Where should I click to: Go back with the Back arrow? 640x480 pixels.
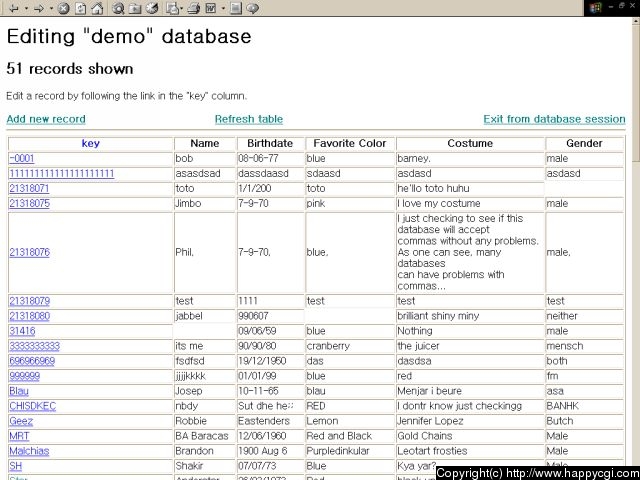(x=14, y=8)
